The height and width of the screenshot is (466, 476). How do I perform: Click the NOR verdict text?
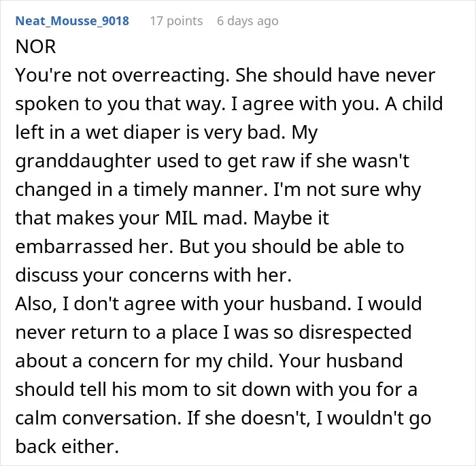(x=36, y=47)
